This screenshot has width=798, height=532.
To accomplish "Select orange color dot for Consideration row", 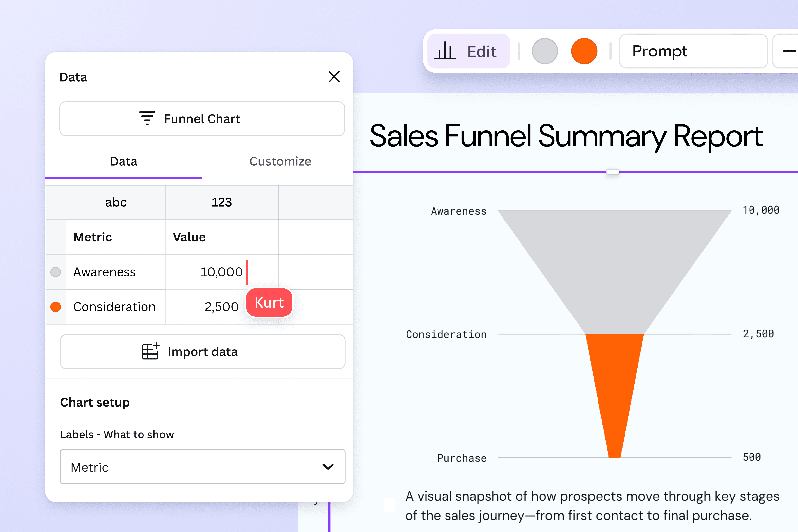I will 56,307.
